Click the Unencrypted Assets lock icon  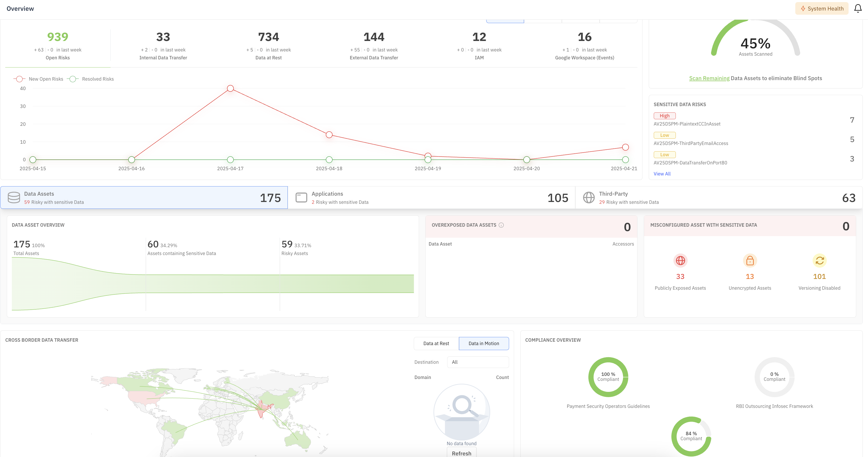click(750, 261)
